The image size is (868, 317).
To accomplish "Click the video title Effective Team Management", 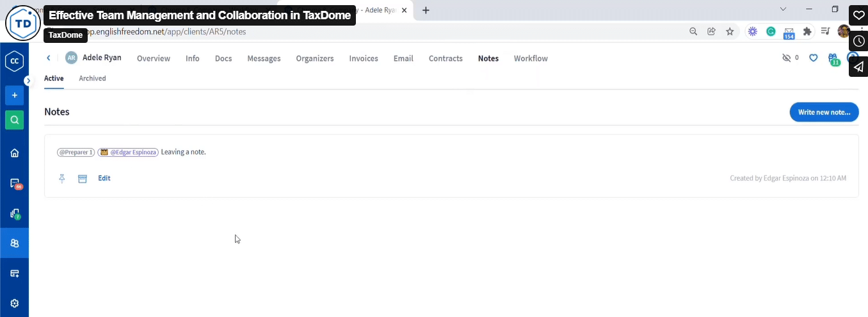I will [x=200, y=15].
